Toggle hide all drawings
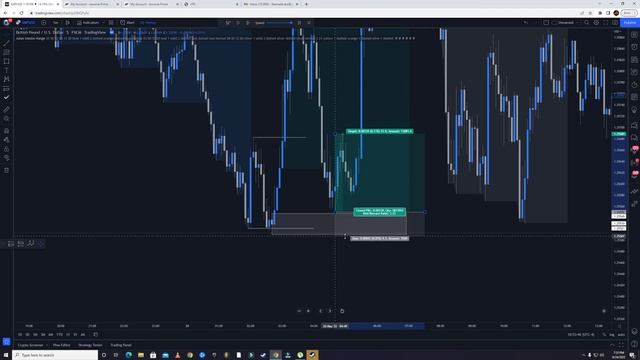The image size is (640, 360). tap(6, 158)
